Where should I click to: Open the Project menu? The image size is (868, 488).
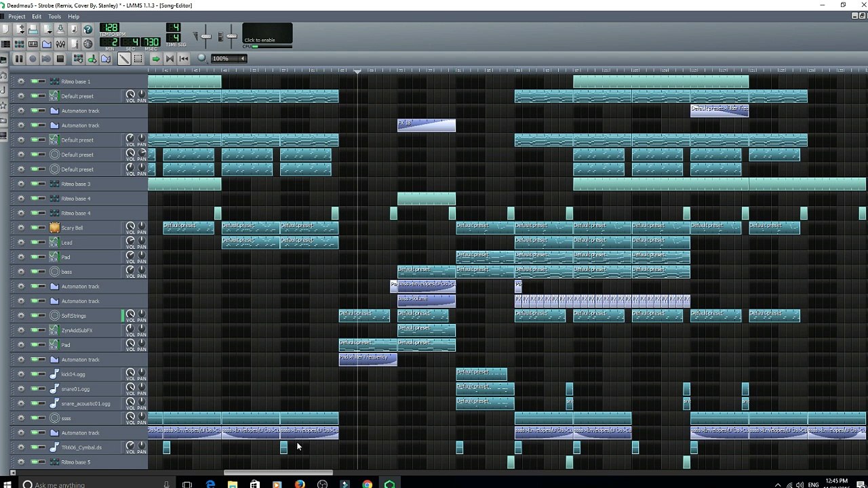[x=16, y=16]
